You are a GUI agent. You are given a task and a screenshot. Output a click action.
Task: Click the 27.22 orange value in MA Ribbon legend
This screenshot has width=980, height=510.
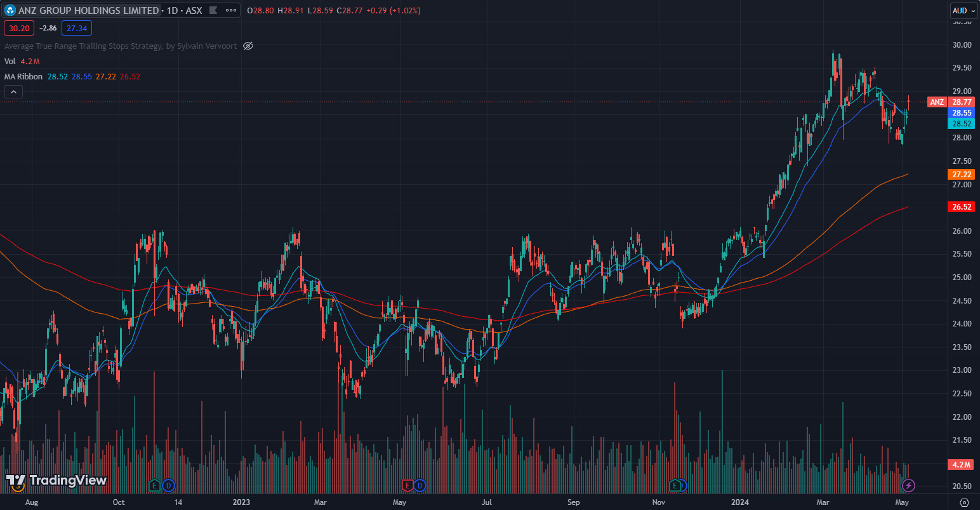pyautogui.click(x=106, y=76)
